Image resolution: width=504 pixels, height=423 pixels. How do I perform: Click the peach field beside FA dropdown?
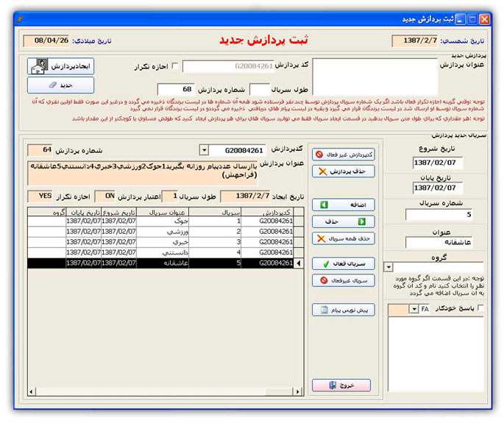pyautogui.click(x=398, y=309)
